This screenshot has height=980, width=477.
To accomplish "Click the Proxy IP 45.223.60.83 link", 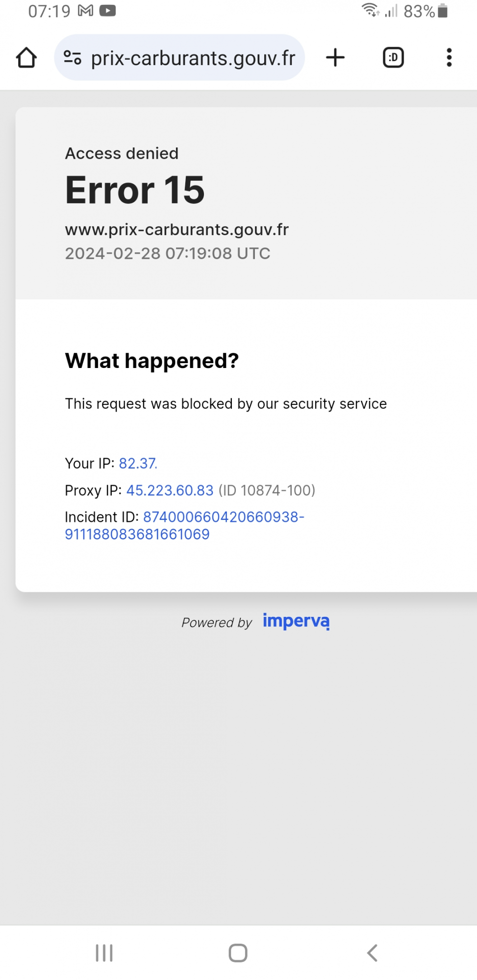I will [170, 490].
